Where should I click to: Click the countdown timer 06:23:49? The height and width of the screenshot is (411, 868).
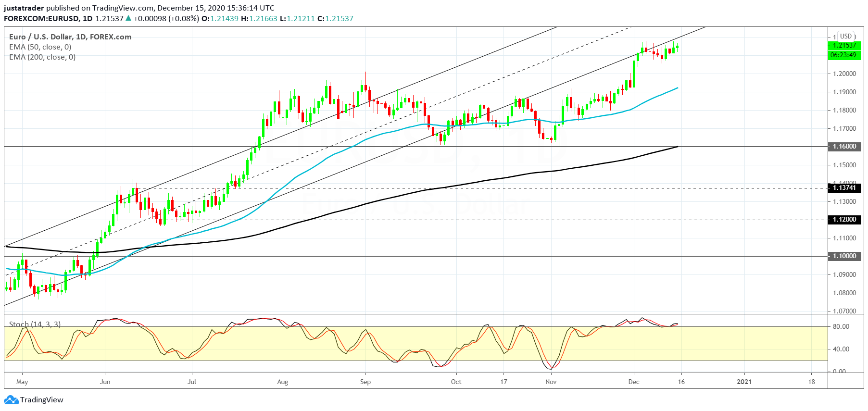(844, 55)
